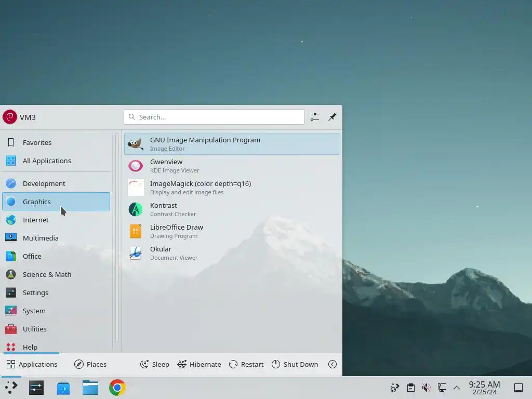Open the Multimedia category
This screenshot has width=532, height=399.
[x=56, y=238]
